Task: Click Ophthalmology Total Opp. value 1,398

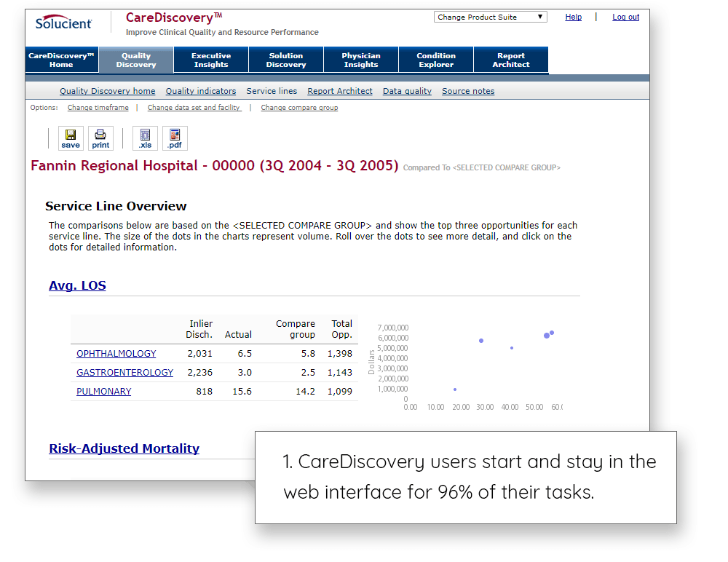Action: click(340, 354)
